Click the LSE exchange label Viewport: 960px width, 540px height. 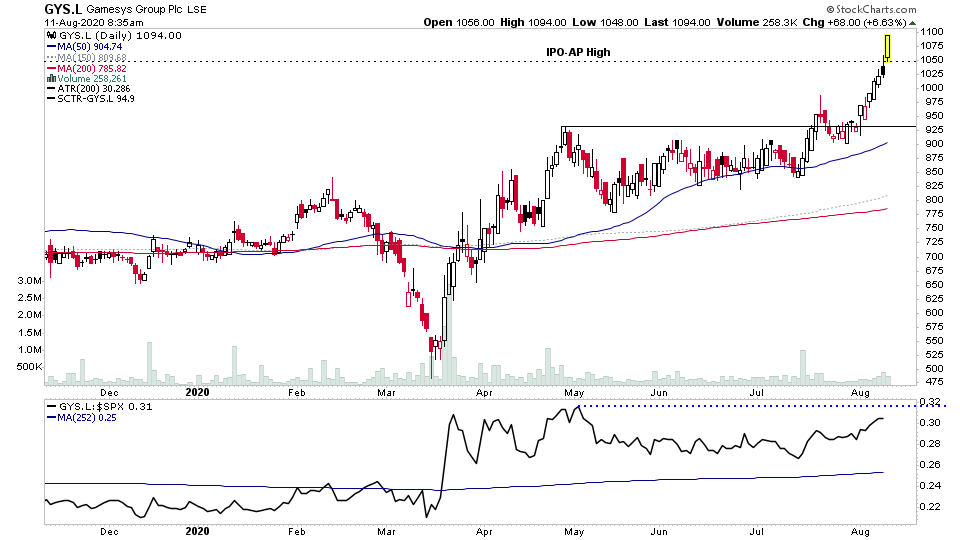[x=197, y=10]
